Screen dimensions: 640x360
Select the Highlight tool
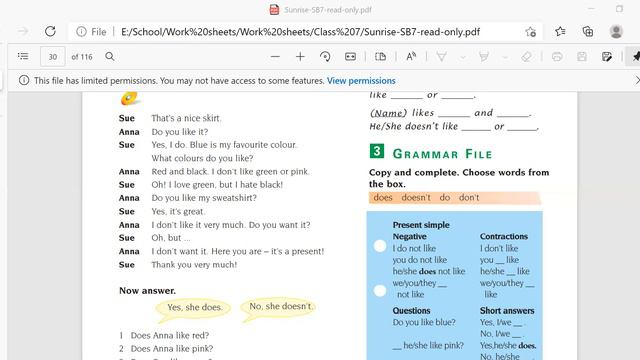pos(484,57)
